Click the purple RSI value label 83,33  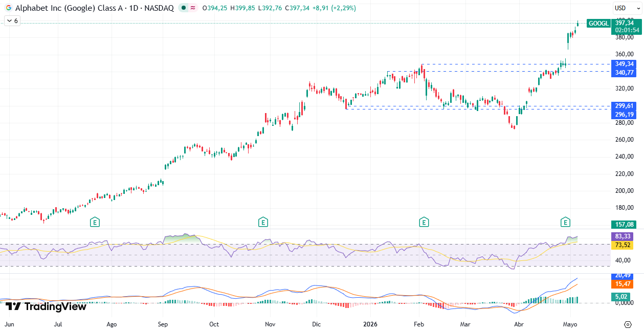[x=622, y=237]
